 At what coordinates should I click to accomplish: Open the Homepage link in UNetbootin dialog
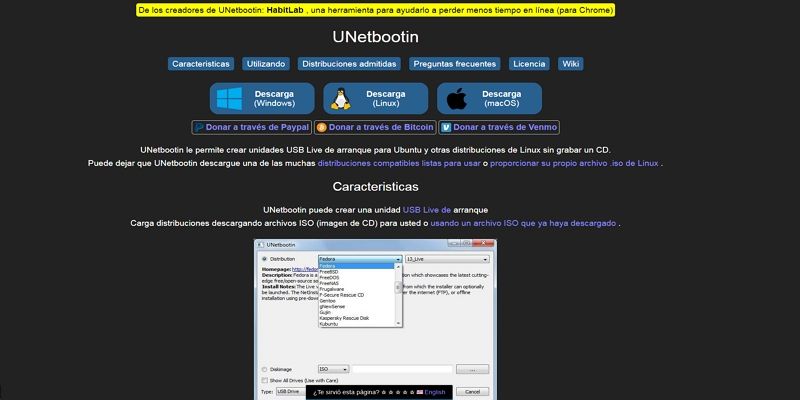pos(305,269)
